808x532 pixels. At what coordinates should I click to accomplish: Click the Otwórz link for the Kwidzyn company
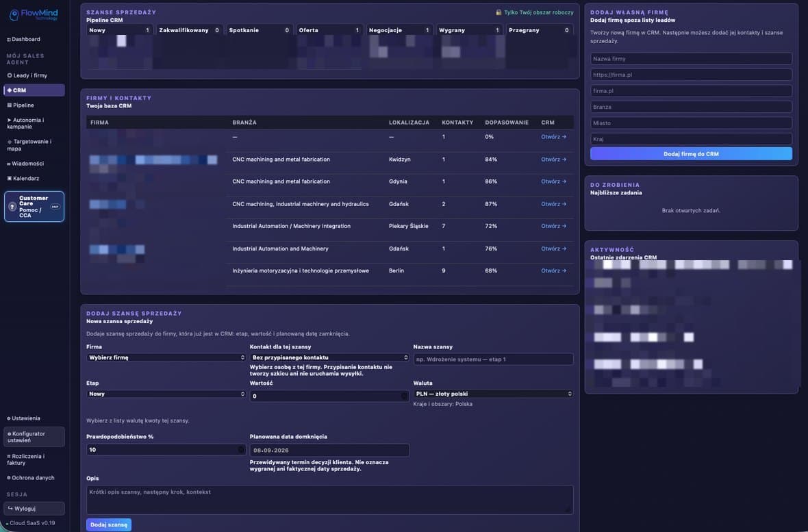coord(553,160)
